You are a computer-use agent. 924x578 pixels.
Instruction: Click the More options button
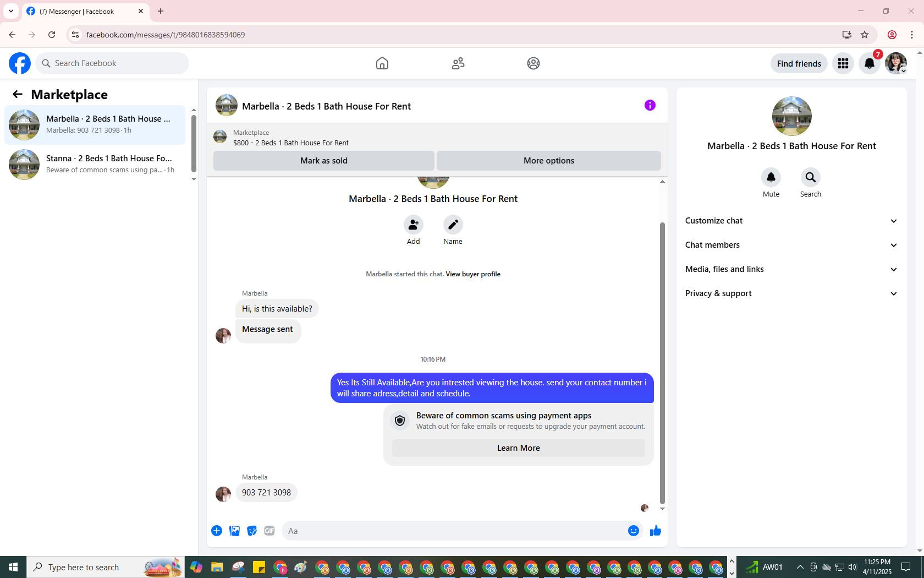coord(549,161)
